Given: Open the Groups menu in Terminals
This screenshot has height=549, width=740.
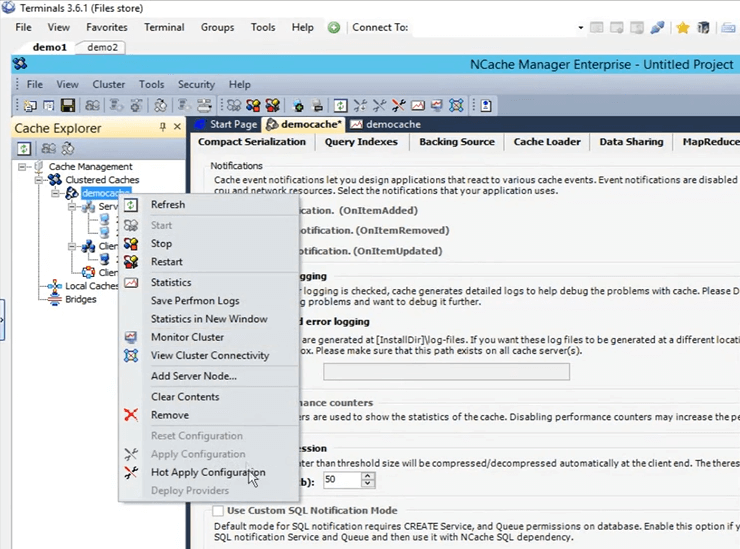Looking at the screenshot, I should point(217,27).
